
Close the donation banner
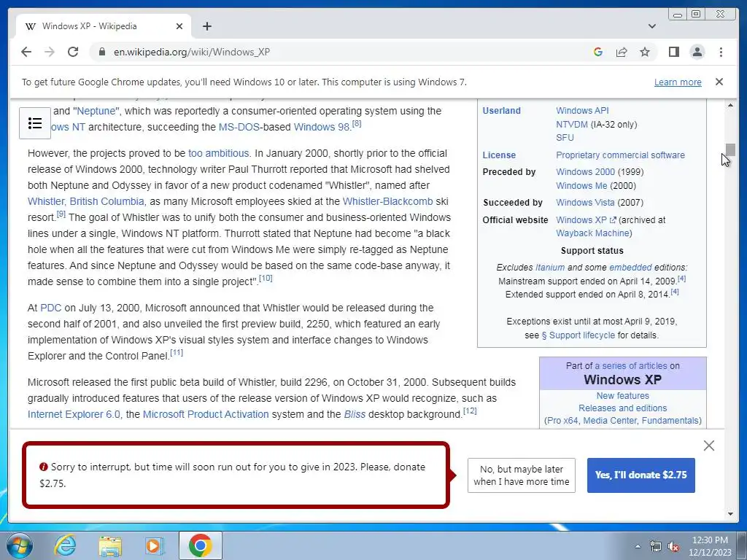coord(709,446)
